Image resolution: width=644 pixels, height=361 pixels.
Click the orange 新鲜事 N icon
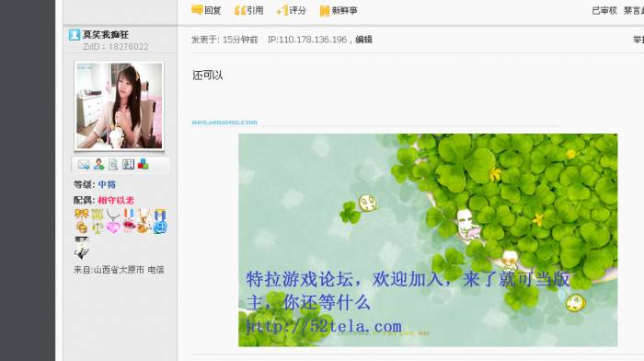point(325,11)
